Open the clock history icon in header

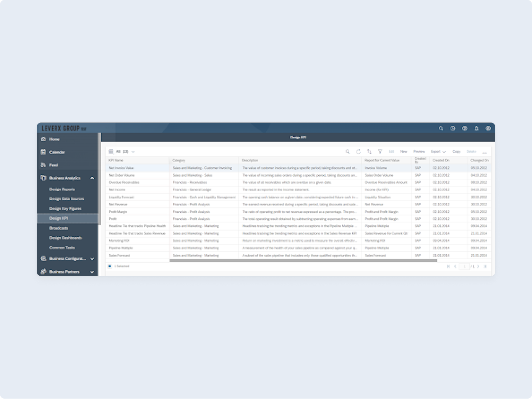pyautogui.click(x=453, y=129)
